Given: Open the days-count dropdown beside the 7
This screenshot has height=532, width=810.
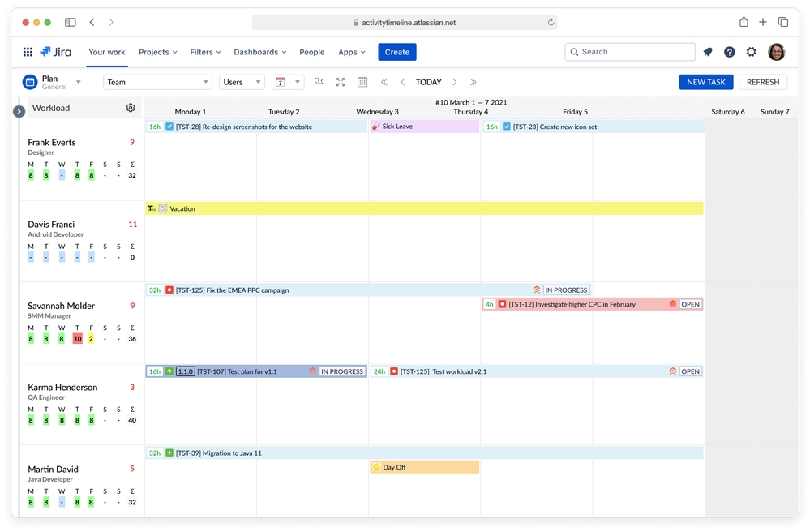Looking at the screenshot, I should tap(297, 82).
